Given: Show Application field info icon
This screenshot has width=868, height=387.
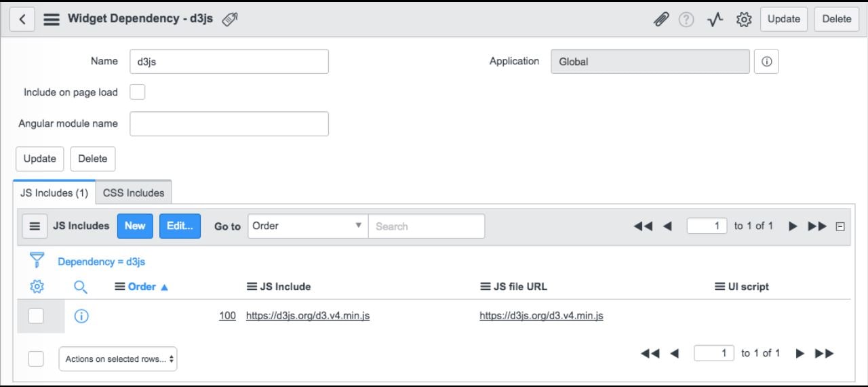Looking at the screenshot, I should tap(766, 61).
